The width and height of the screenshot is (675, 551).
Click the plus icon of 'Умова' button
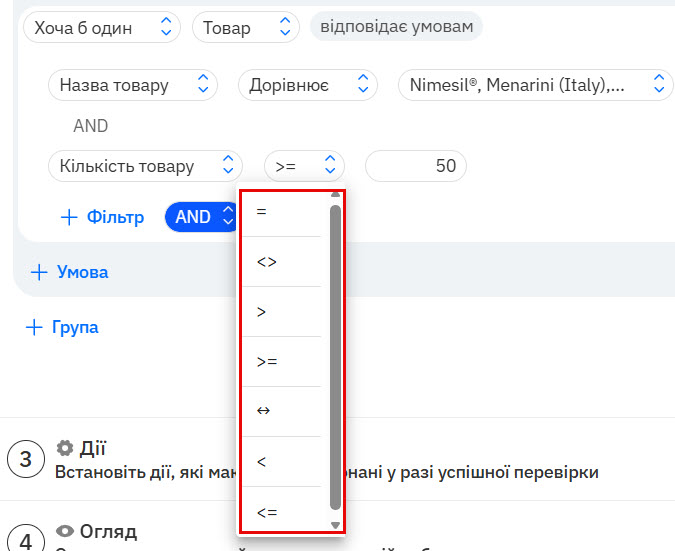[39, 272]
